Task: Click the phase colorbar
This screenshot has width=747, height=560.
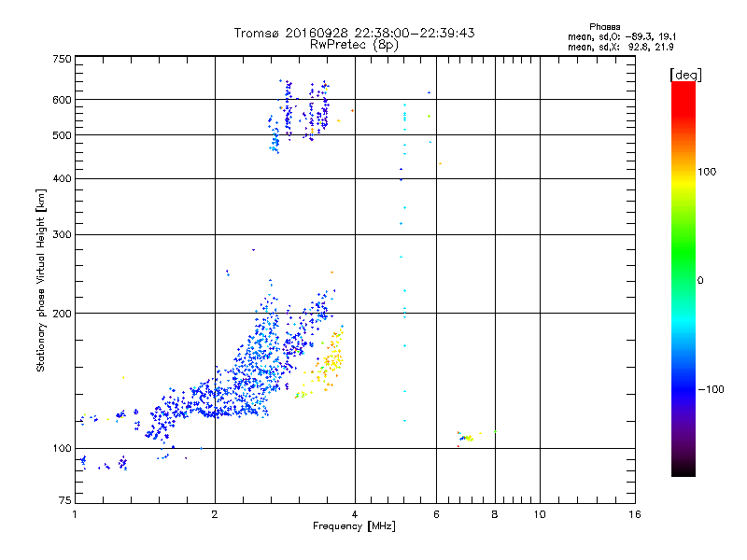Action: tap(684, 278)
